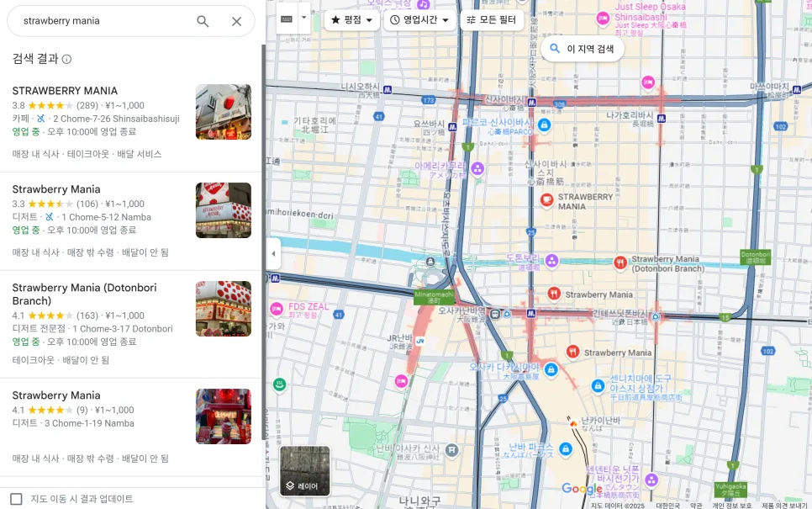Screen dimensions: 812x509
Task: Open the STRAWBERRY MANIA Shinsaibashisuji result
Action: tap(131, 122)
